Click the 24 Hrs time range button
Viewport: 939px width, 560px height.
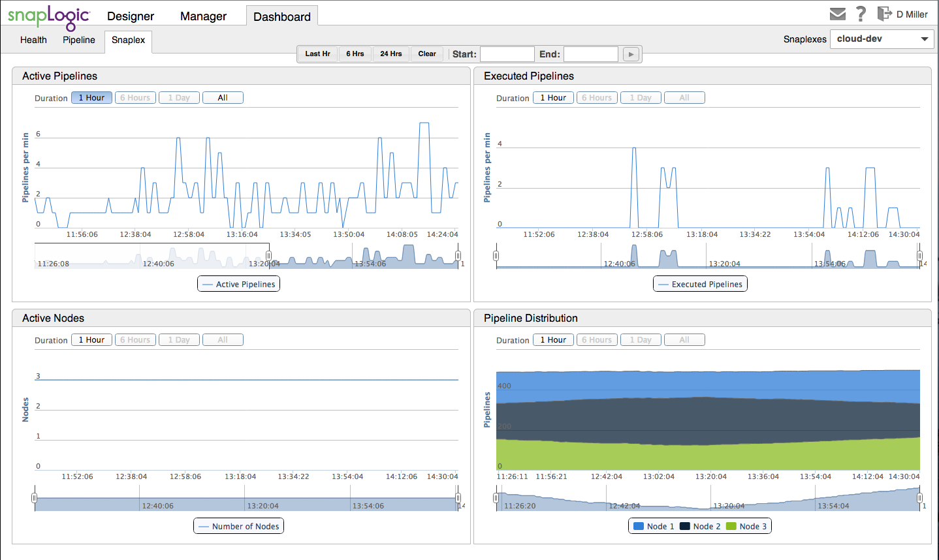(391, 54)
